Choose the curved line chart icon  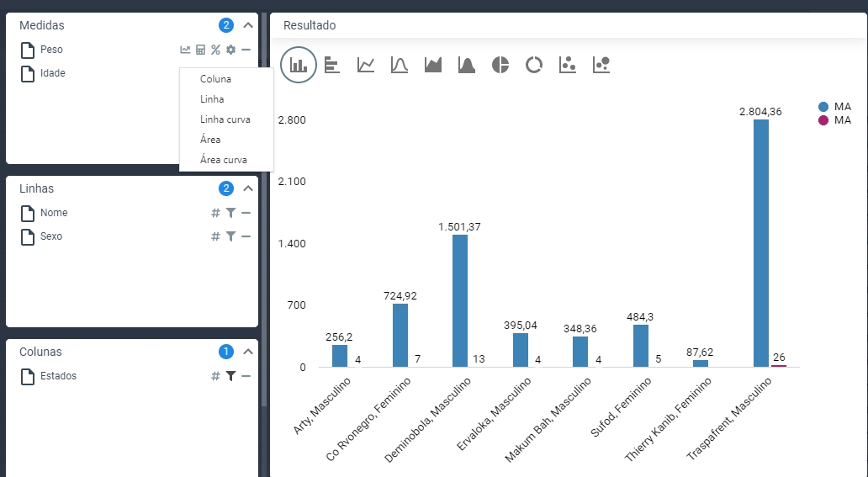(400, 65)
